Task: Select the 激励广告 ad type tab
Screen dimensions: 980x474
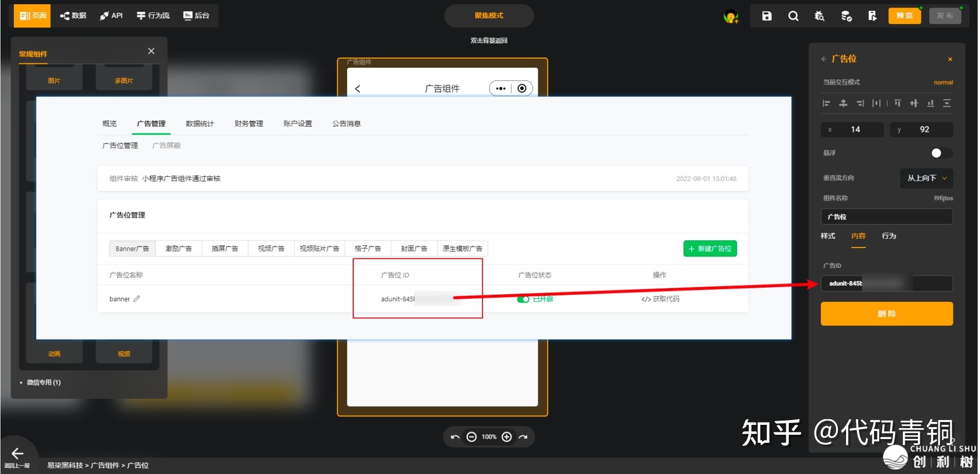Action: click(178, 249)
